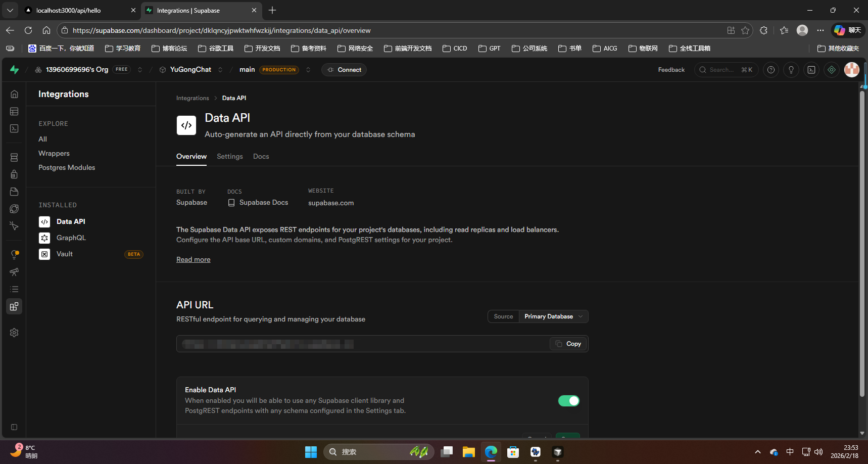Click the Connect button
The width and height of the screenshot is (868, 464).
[x=344, y=70]
